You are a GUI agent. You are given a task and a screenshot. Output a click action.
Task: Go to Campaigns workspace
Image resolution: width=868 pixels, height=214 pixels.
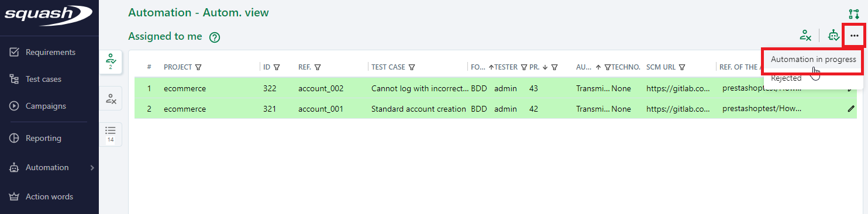[x=46, y=106]
